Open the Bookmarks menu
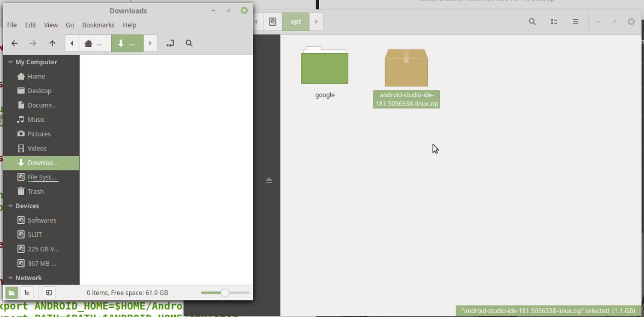The height and width of the screenshot is (317, 644). click(98, 25)
